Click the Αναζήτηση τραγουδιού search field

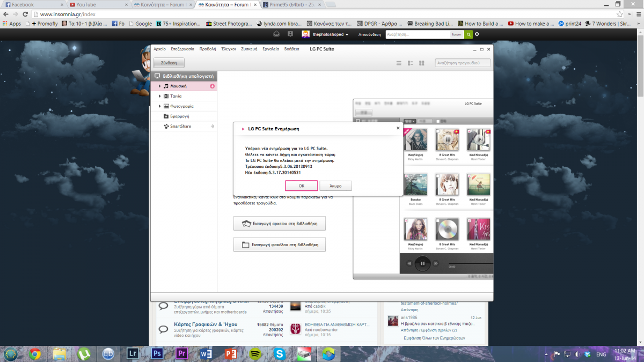point(463,63)
